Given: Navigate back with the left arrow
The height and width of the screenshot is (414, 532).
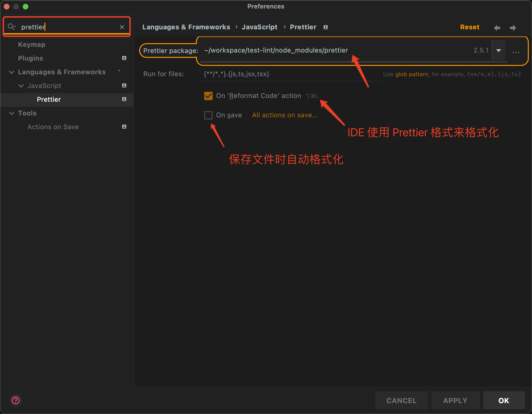Looking at the screenshot, I should coord(497,28).
